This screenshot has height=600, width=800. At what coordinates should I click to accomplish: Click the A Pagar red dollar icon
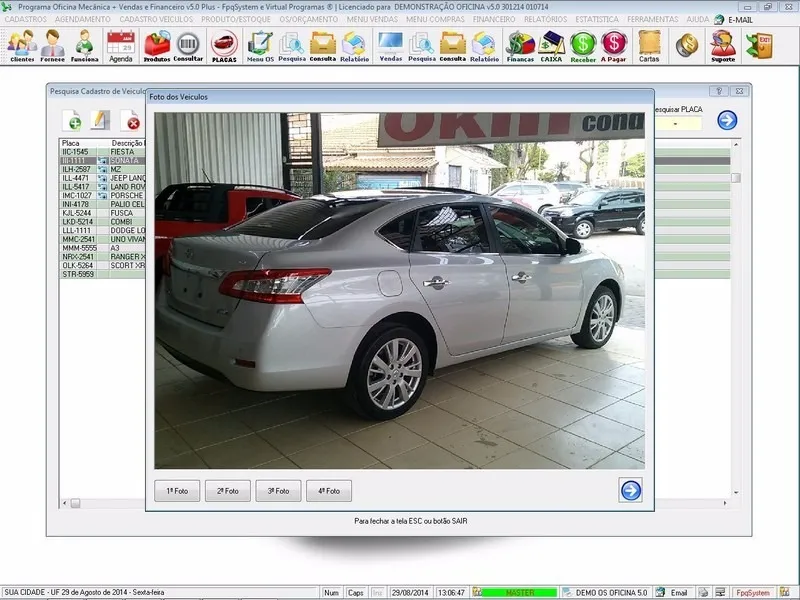point(614,46)
